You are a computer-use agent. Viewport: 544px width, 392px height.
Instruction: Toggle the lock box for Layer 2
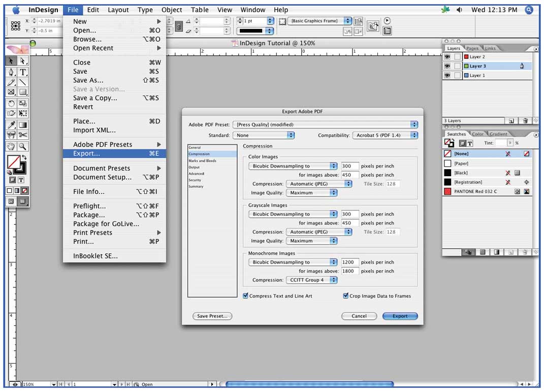[458, 56]
